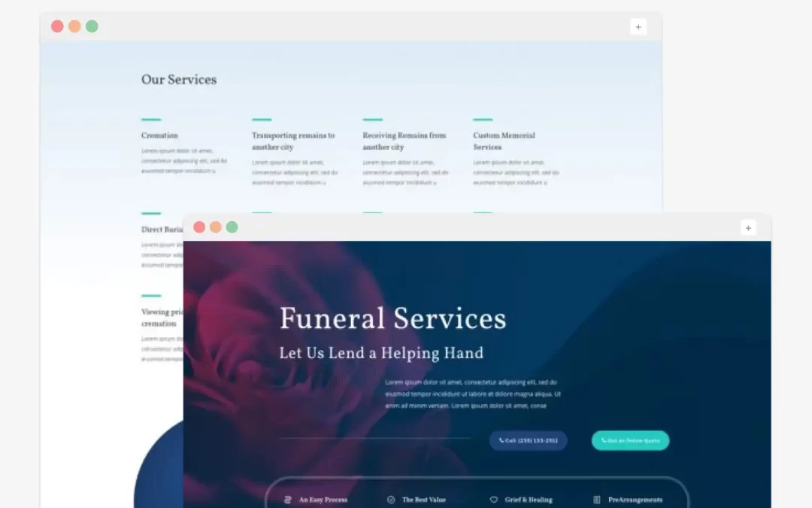
Task: Click the plus icon in the back window
Action: coord(638,27)
